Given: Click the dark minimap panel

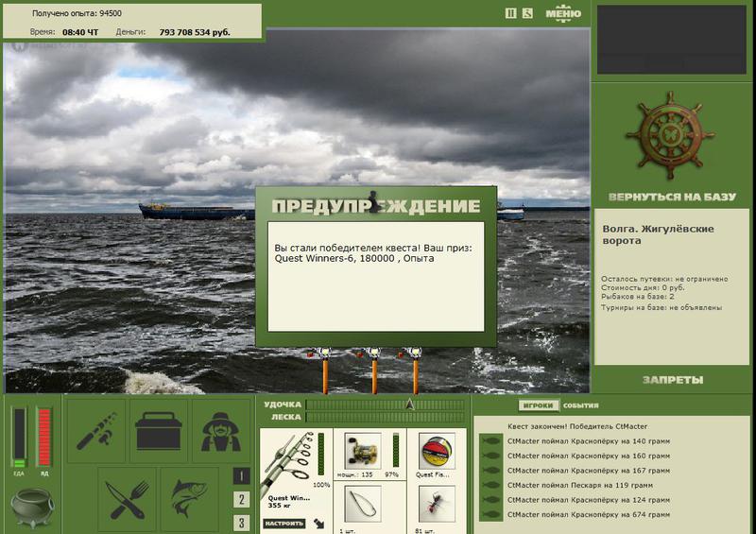Looking at the screenshot, I should click(672, 40).
